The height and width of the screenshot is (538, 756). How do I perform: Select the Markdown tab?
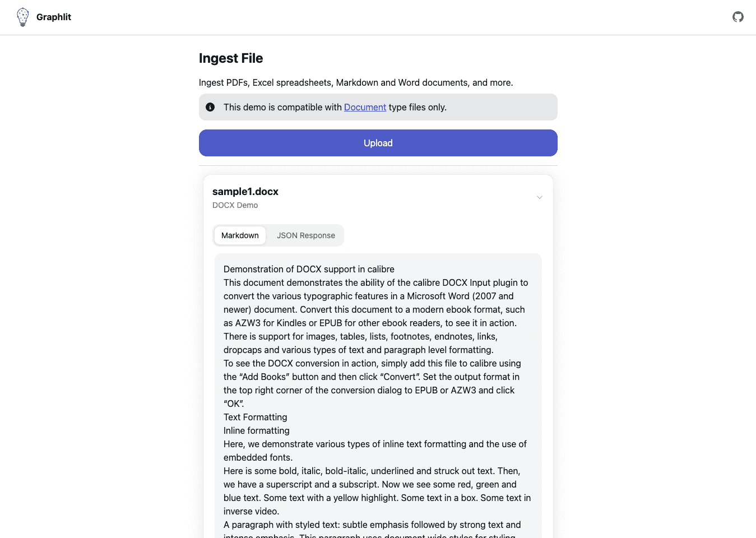[x=240, y=235]
